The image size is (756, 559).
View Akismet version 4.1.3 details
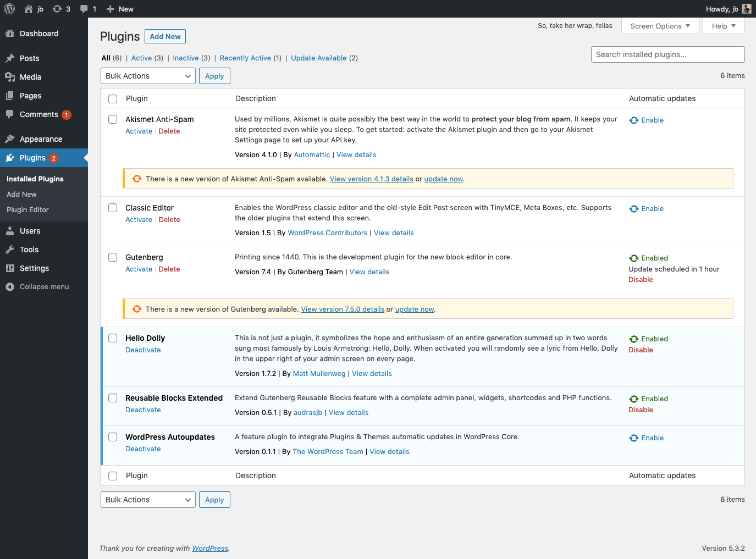coord(372,179)
